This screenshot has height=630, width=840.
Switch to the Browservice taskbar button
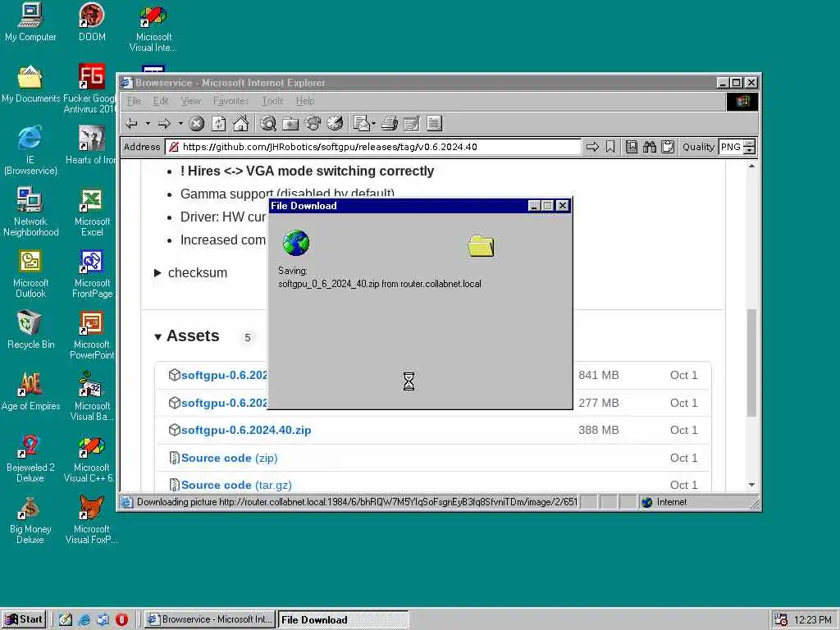[209, 619]
